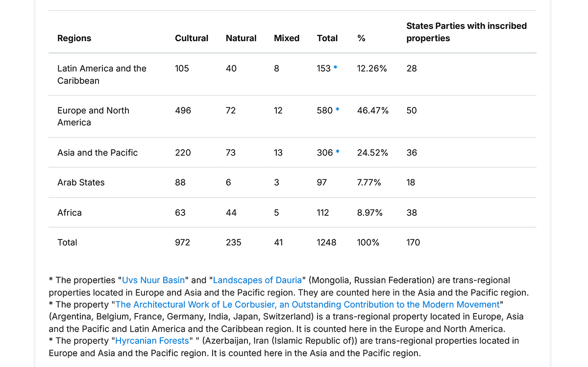Open the "Landscapes of Dauria" link

click(x=257, y=281)
